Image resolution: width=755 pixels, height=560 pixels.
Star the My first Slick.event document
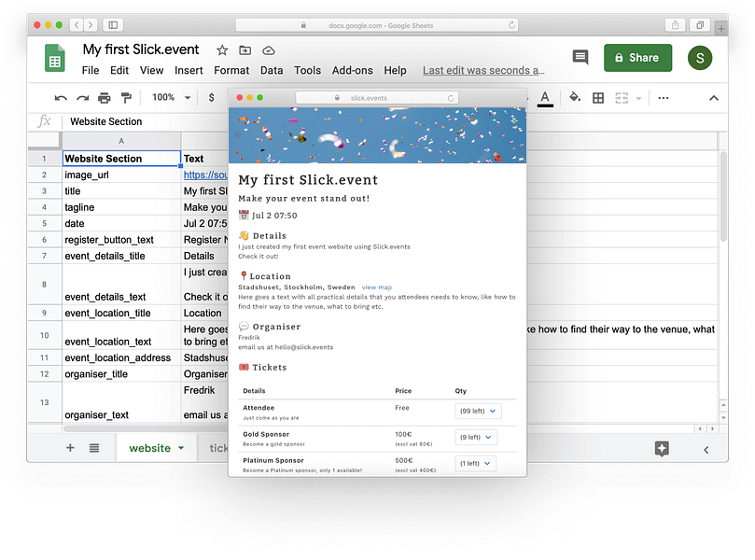(x=222, y=50)
